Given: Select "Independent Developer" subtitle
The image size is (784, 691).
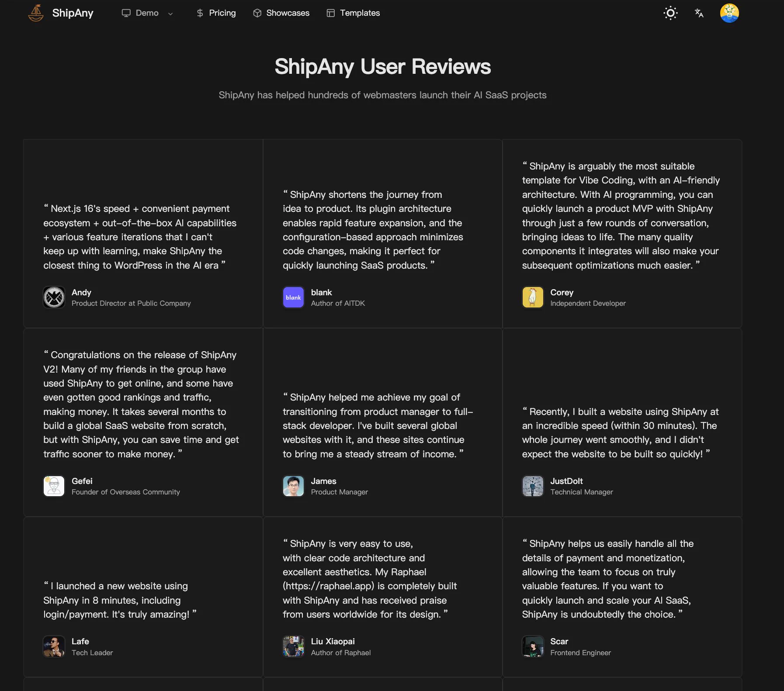Looking at the screenshot, I should point(588,303).
